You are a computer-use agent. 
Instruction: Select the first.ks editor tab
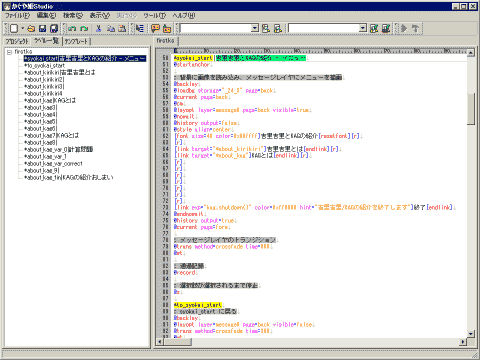pyautogui.click(x=166, y=41)
